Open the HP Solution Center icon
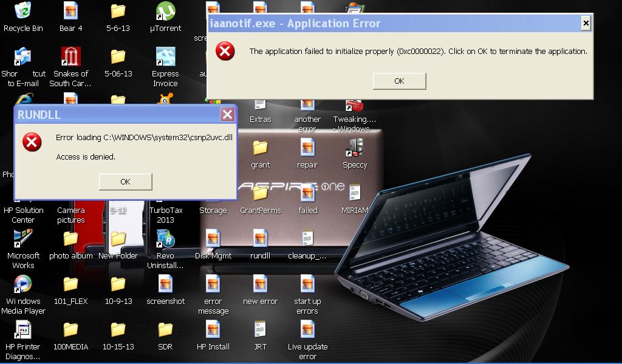The width and height of the screenshot is (622, 364). [x=23, y=215]
